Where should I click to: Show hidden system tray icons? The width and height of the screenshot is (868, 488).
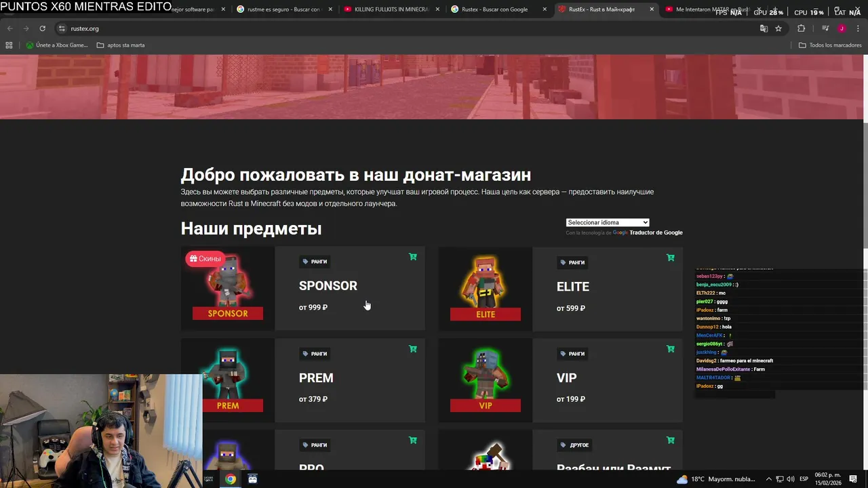click(x=770, y=479)
